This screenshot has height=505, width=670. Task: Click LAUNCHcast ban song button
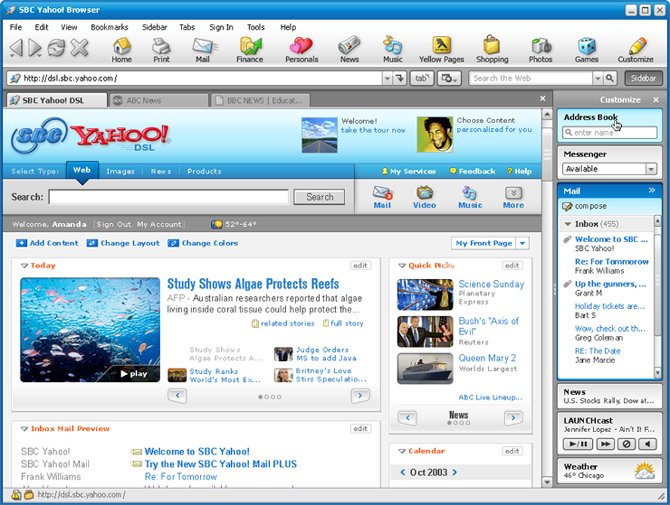(626, 444)
